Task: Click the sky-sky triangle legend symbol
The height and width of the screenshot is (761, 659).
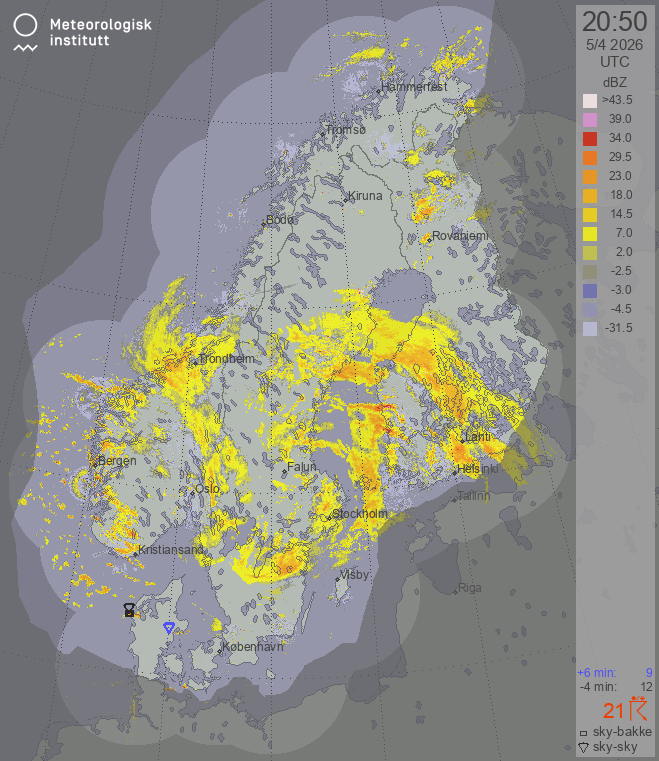Action: 583,747
